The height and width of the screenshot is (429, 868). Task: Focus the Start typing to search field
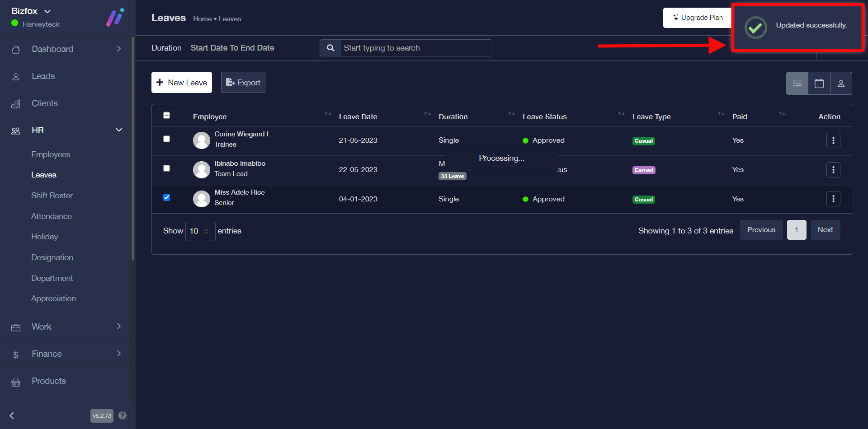(416, 48)
